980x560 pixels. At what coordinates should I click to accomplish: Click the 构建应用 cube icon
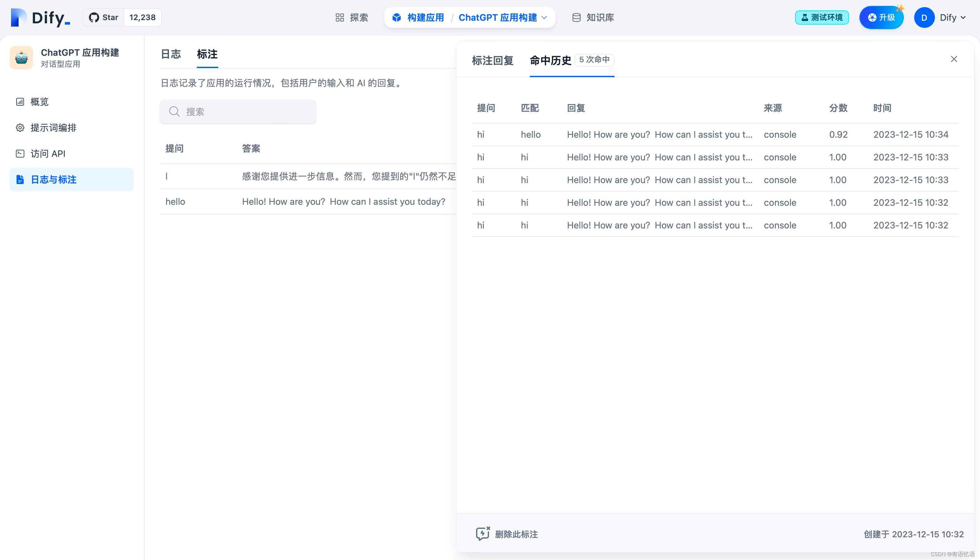pyautogui.click(x=397, y=18)
